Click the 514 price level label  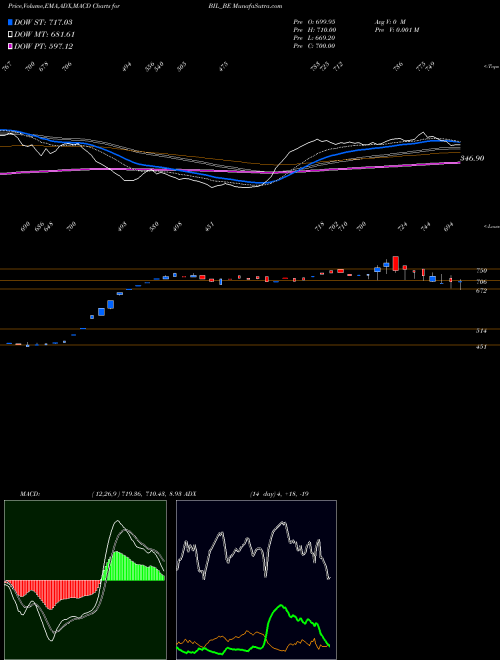pos(482,331)
